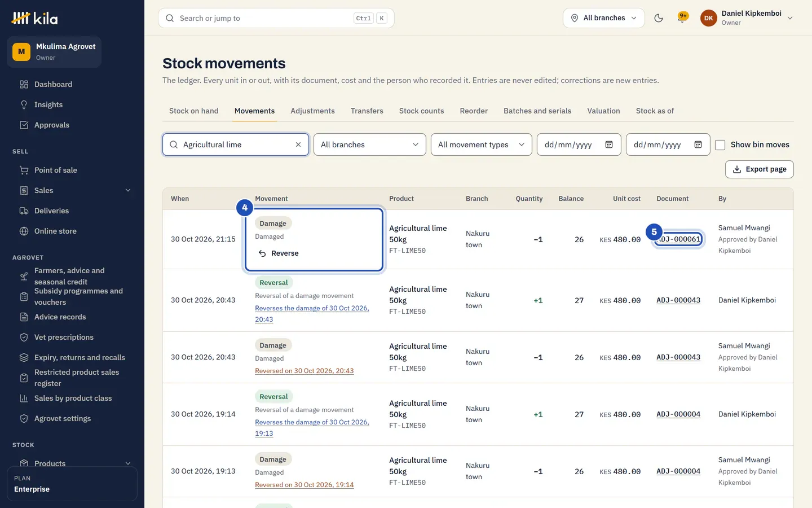Open Daniel Kipkemboi account menu
This screenshot has height=508, width=812.
click(x=747, y=18)
